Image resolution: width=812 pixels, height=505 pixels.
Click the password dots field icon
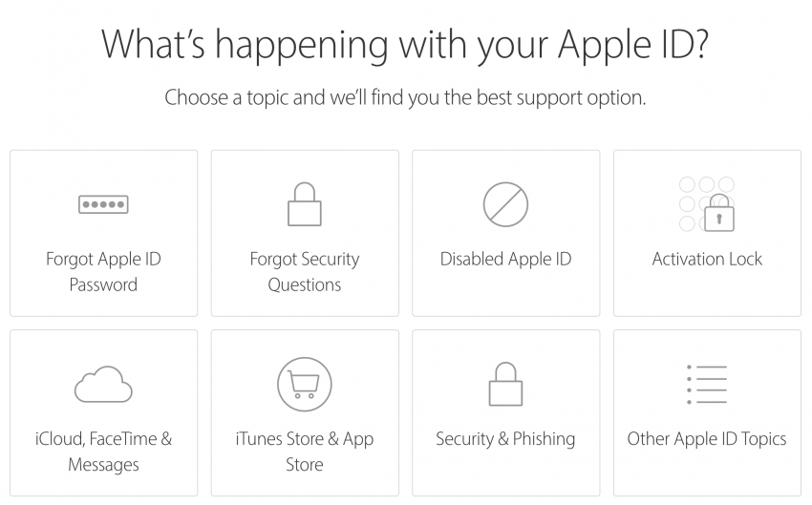tap(103, 204)
